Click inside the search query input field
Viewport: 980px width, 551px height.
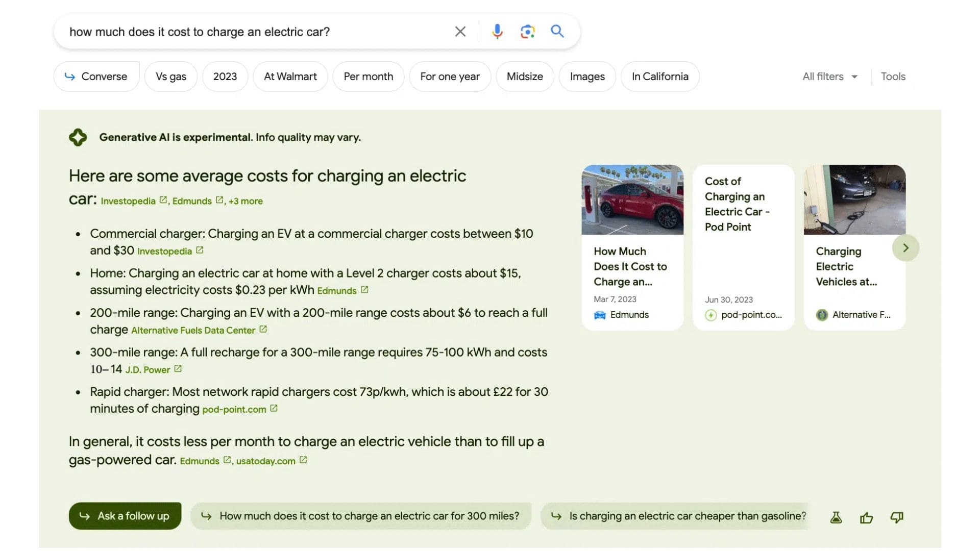click(255, 32)
